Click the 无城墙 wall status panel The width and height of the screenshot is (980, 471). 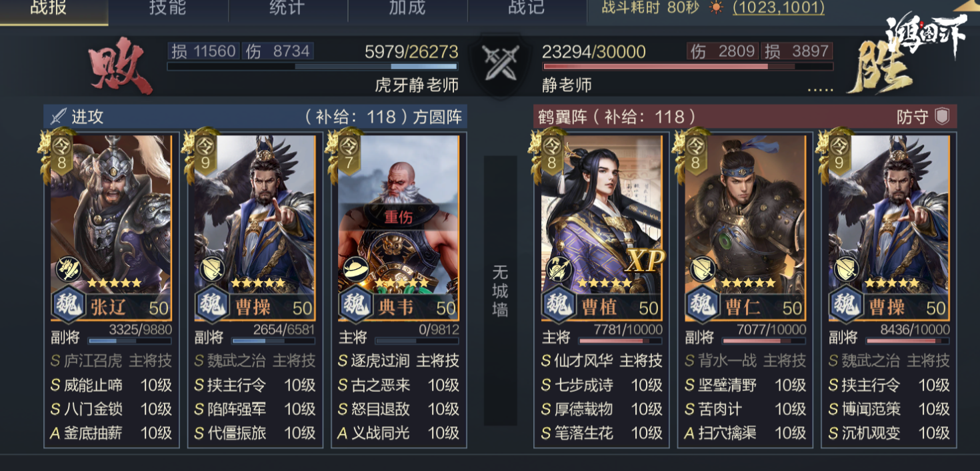pos(500,290)
